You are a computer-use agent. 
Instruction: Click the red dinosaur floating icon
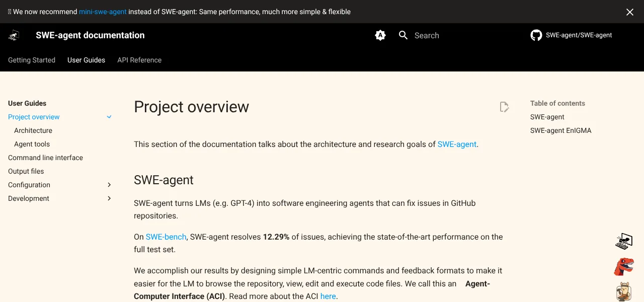point(624,267)
